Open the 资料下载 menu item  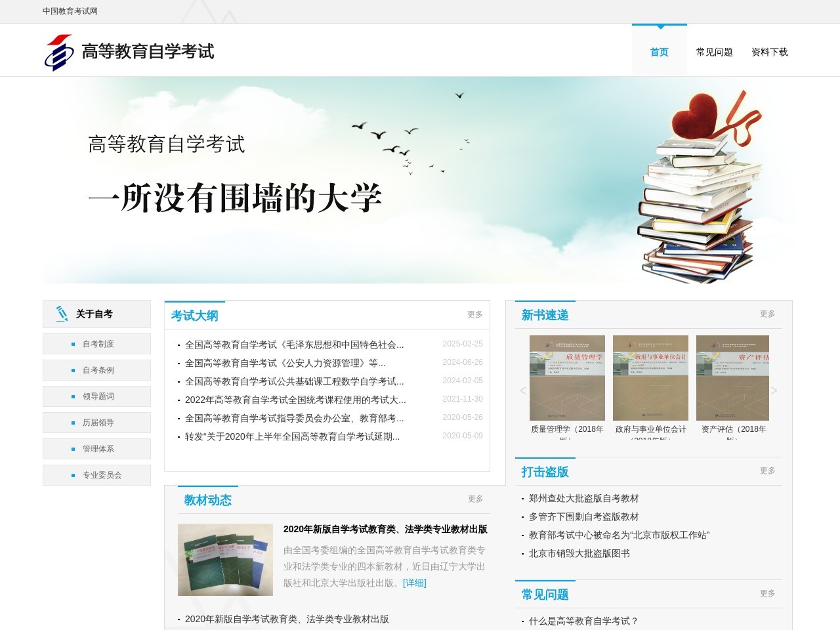[x=770, y=51]
